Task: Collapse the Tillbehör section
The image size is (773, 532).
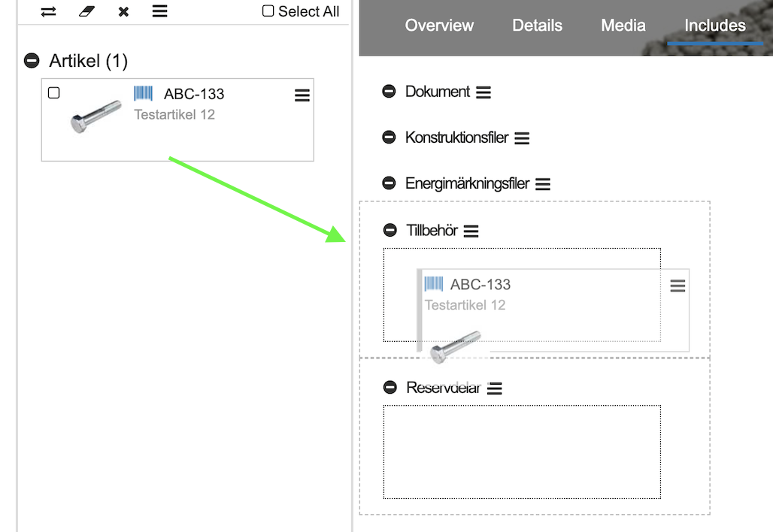Action: [x=390, y=231]
